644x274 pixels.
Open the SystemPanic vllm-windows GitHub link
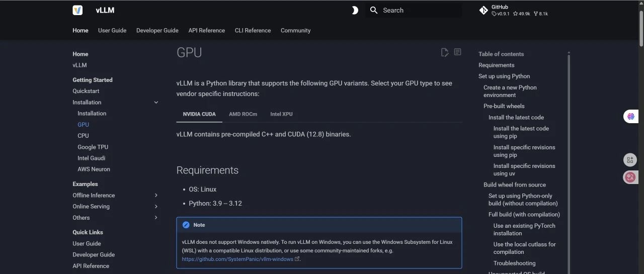pos(238,259)
